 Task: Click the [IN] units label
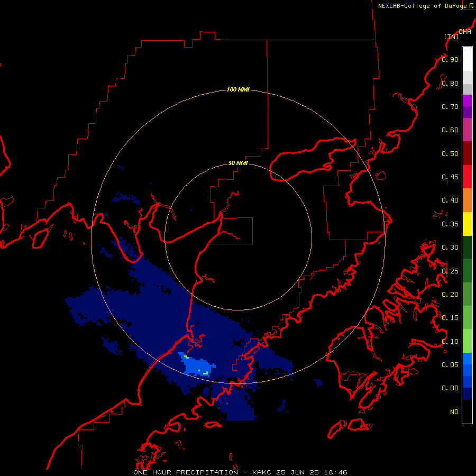(451, 36)
